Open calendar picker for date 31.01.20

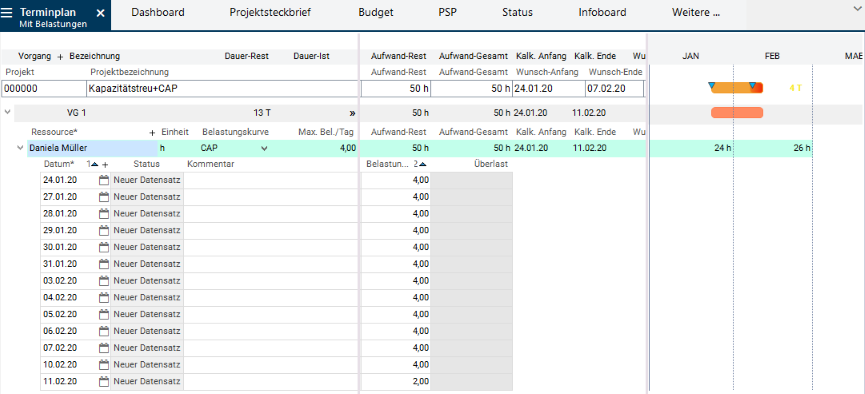click(104, 264)
